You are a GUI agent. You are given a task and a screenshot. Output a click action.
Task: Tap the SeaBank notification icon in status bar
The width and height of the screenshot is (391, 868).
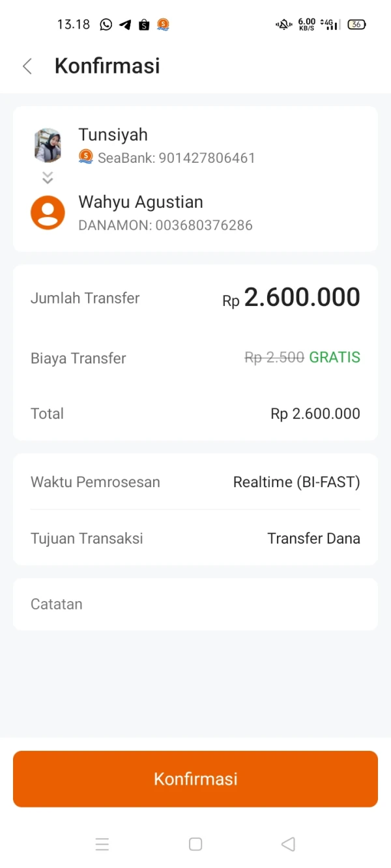163,25
